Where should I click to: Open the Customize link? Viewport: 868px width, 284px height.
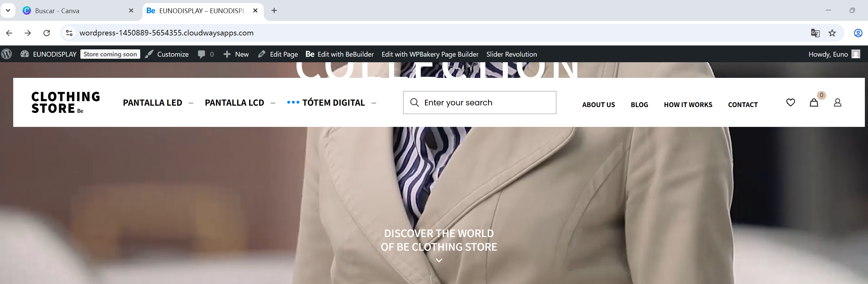[167, 54]
